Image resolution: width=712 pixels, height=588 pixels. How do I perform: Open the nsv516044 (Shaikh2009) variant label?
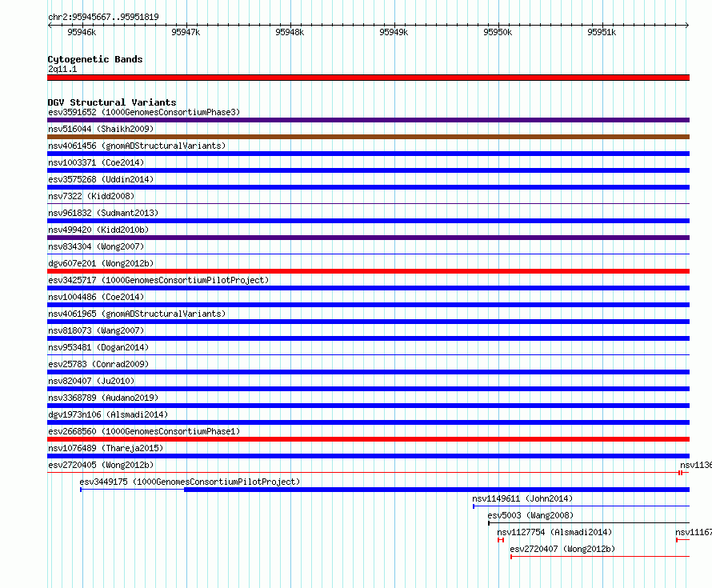click(101, 129)
